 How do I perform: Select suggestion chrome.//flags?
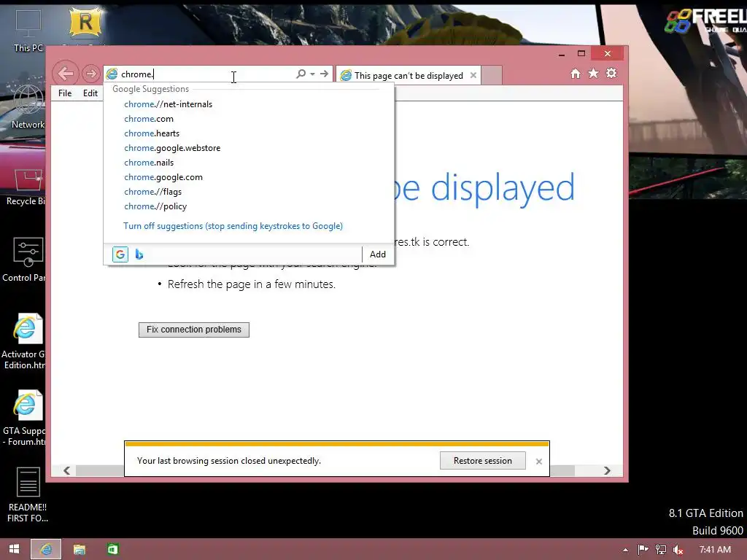tap(249, 192)
